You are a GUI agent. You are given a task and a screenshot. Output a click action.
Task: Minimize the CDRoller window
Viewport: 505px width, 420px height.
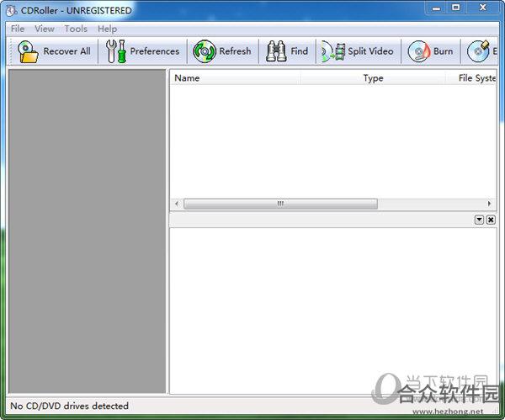[x=436, y=8]
